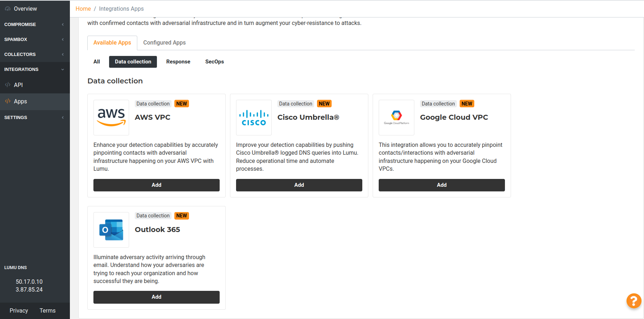Click the API code icon in sidebar
Screen dimensions: 644x319
point(7,85)
